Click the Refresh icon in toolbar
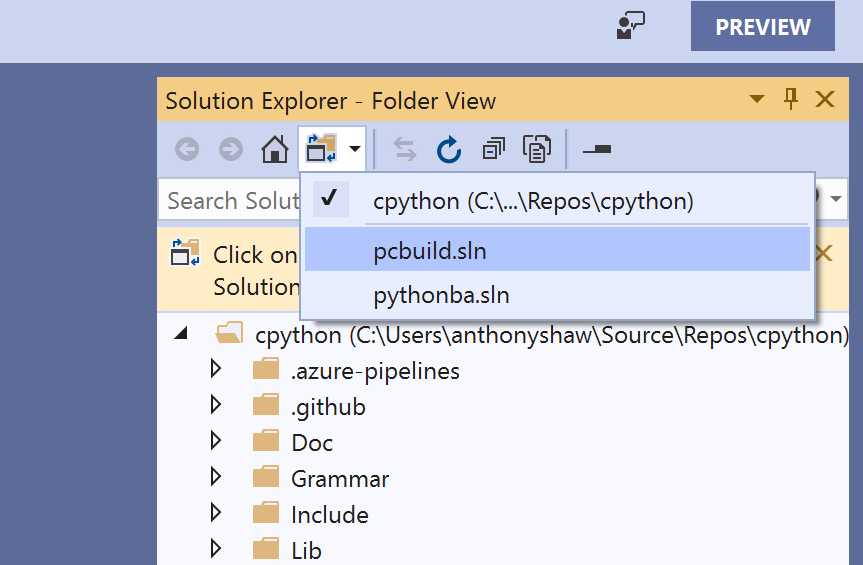The width and height of the screenshot is (863, 565). [449, 150]
